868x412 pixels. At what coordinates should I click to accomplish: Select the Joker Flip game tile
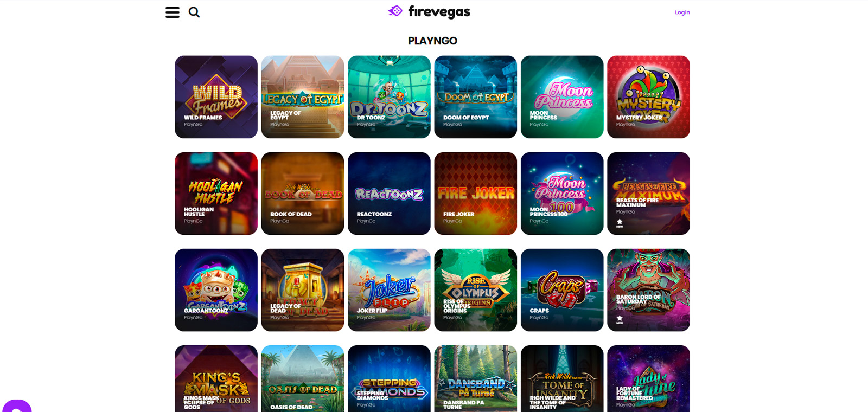[x=389, y=290]
